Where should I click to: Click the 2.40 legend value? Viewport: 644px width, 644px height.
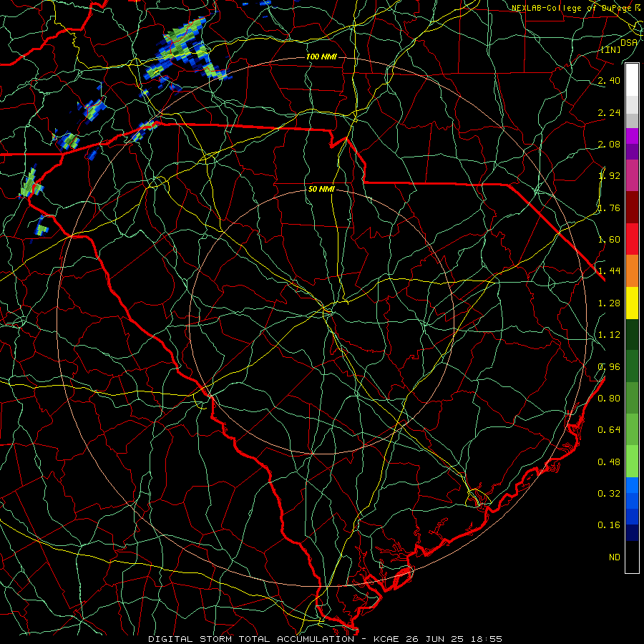609,80
